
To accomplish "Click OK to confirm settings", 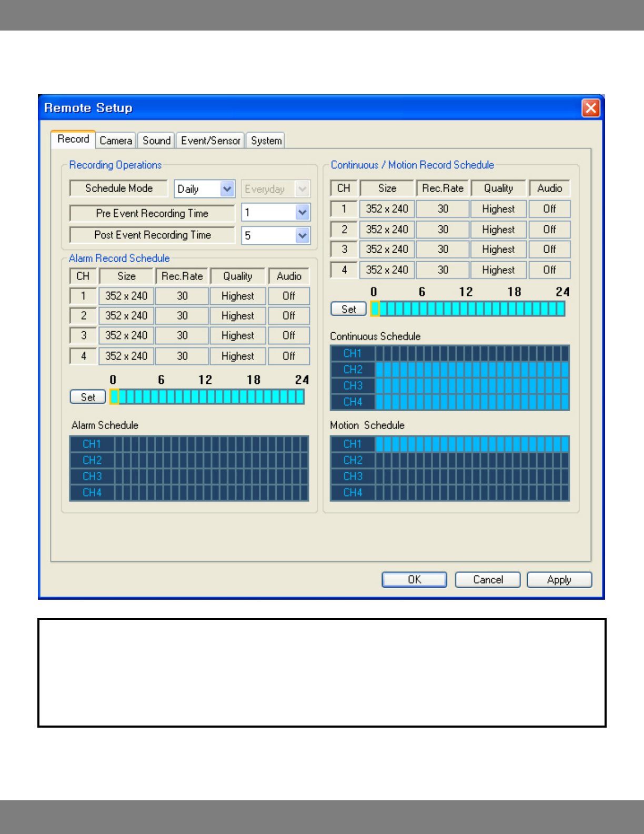I will click(414, 580).
